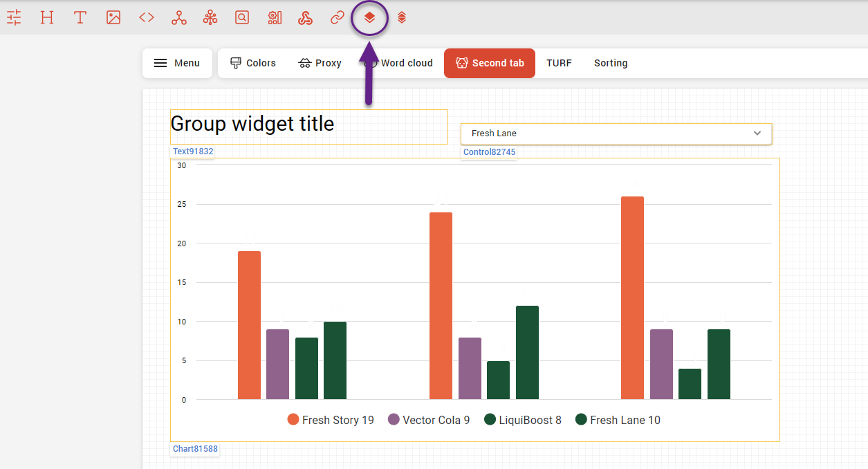This screenshot has width=868, height=469.
Task: Click the chain link icon
Action: [x=338, y=18]
